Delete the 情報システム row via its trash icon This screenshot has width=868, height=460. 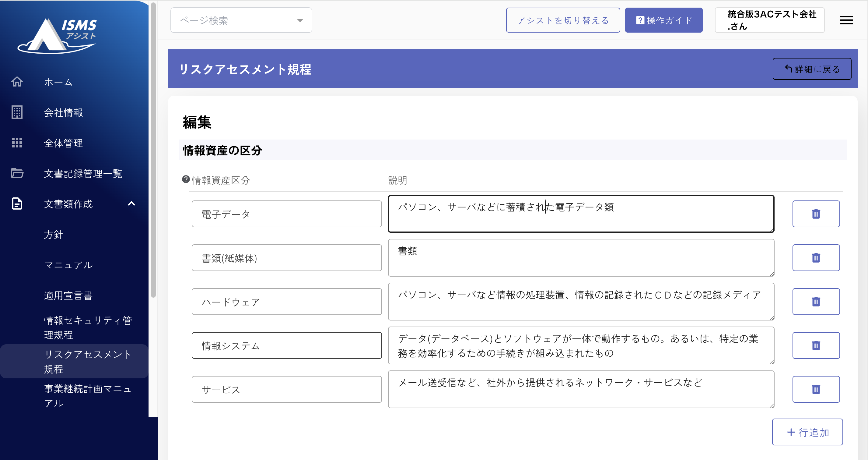[x=815, y=345]
